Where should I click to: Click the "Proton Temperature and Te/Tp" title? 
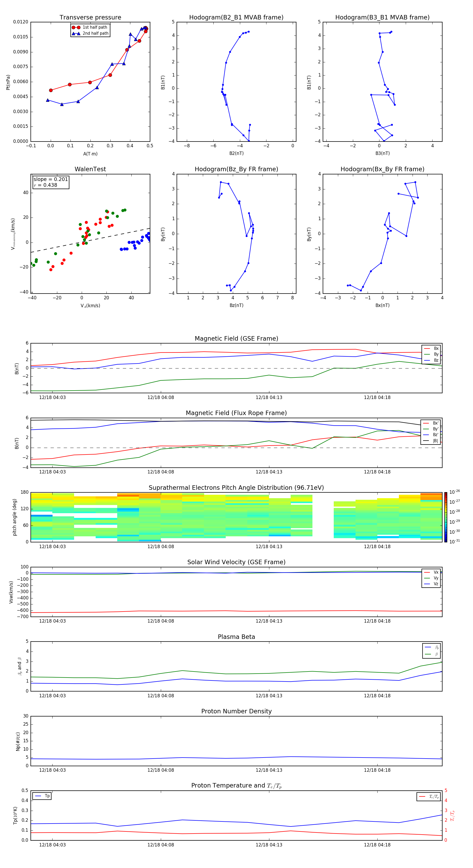pyautogui.click(x=236, y=786)
